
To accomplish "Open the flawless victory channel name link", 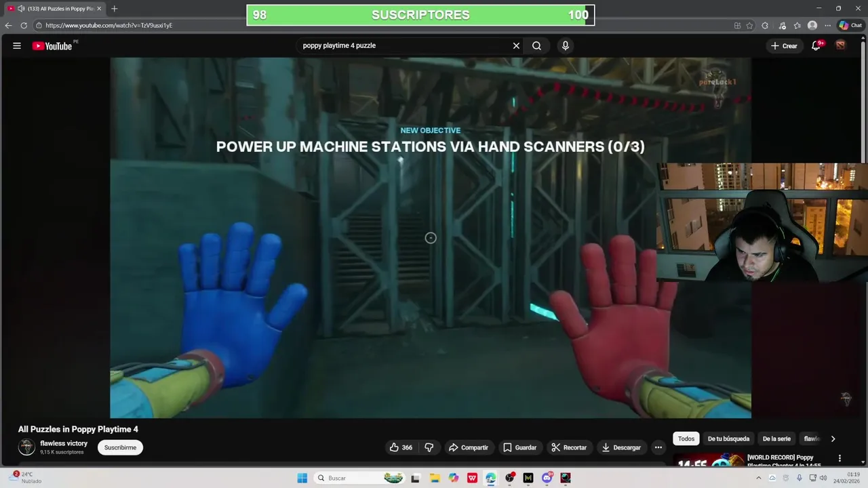I will click(x=64, y=443).
